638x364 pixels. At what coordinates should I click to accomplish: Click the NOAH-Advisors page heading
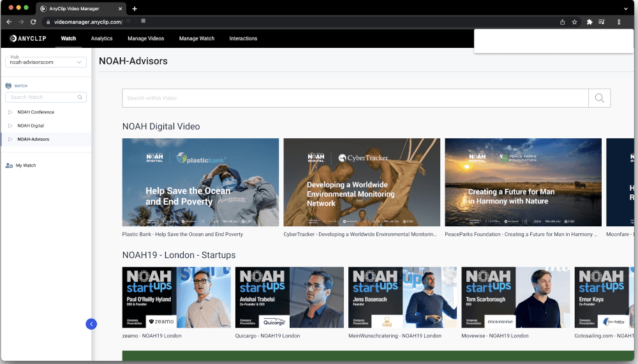133,61
